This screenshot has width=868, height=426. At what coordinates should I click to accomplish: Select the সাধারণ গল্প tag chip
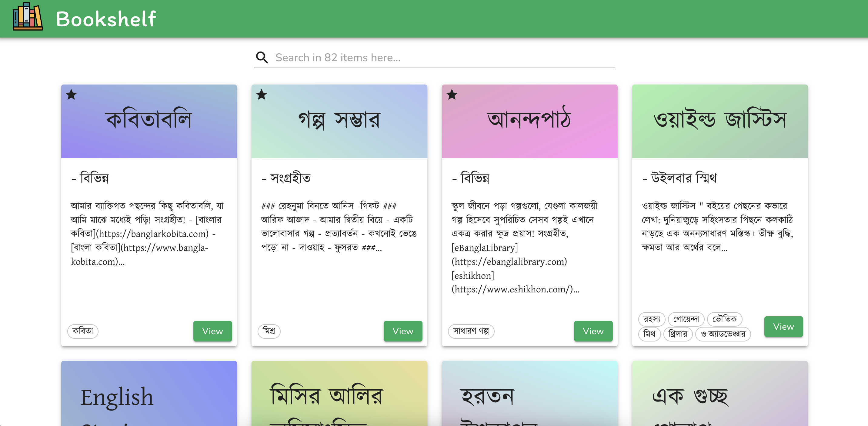[471, 331]
